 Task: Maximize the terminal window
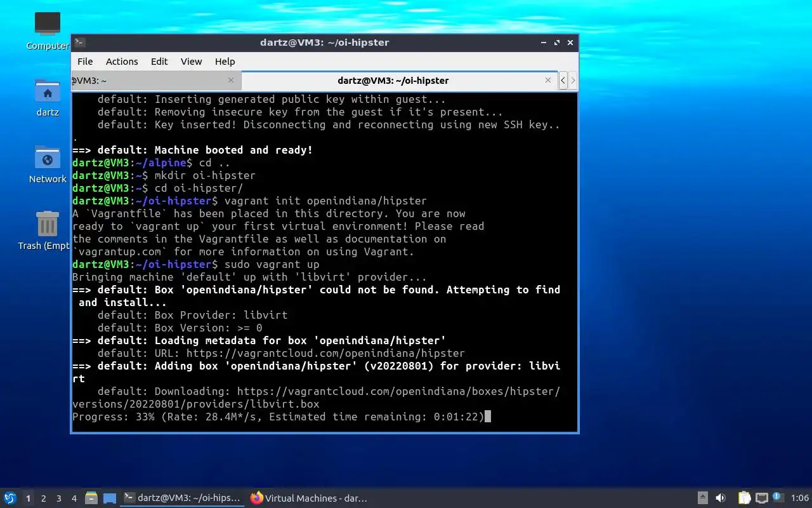click(557, 43)
